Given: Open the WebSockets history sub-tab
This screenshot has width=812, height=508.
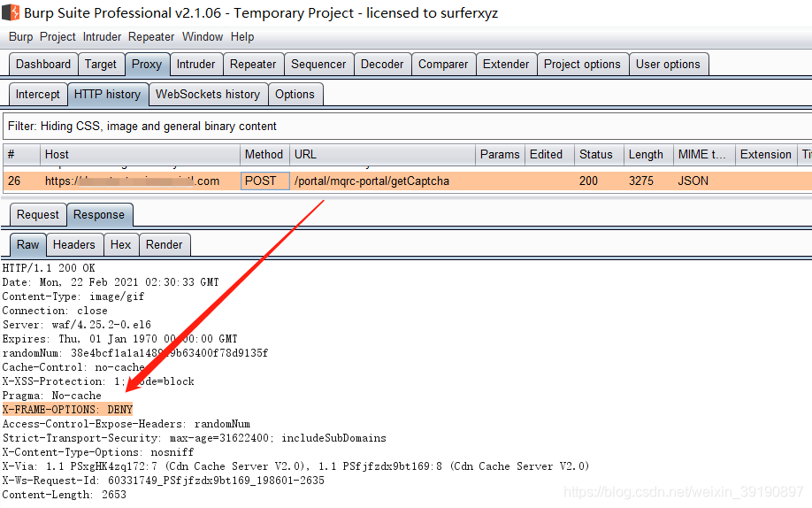Looking at the screenshot, I should pyautogui.click(x=208, y=95).
